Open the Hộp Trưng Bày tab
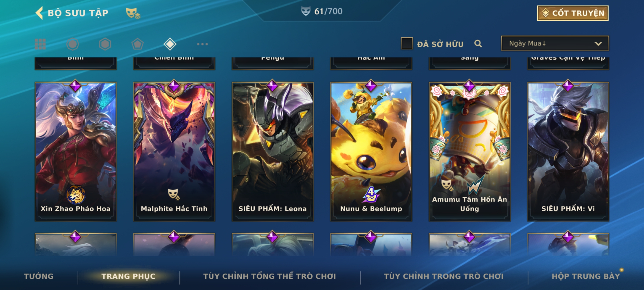The image size is (644, 290). click(x=586, y=276)
